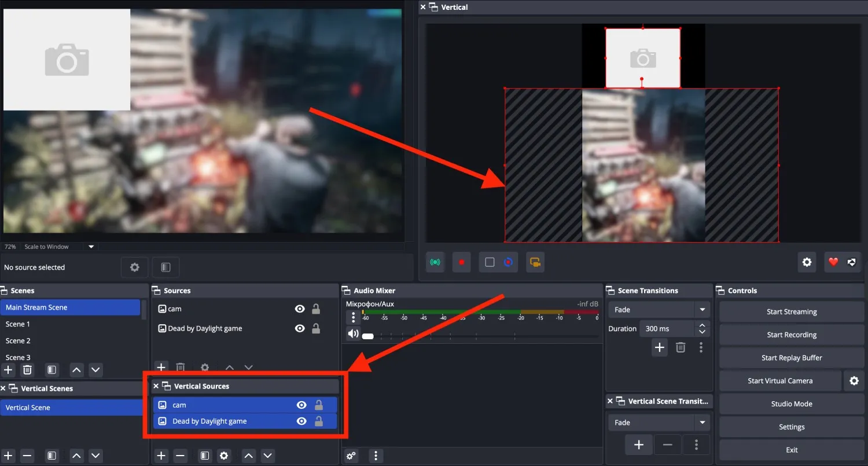
Task: Open source filters icon beside No source selected
Action: click(x=165, y=267)
